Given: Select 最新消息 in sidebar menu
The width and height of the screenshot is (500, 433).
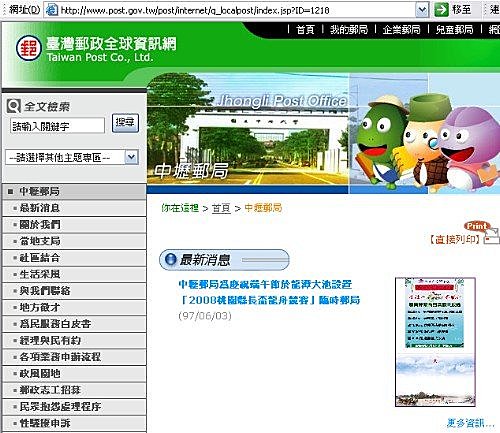Looking at the screenshot, I should click(x=74, y=208).
